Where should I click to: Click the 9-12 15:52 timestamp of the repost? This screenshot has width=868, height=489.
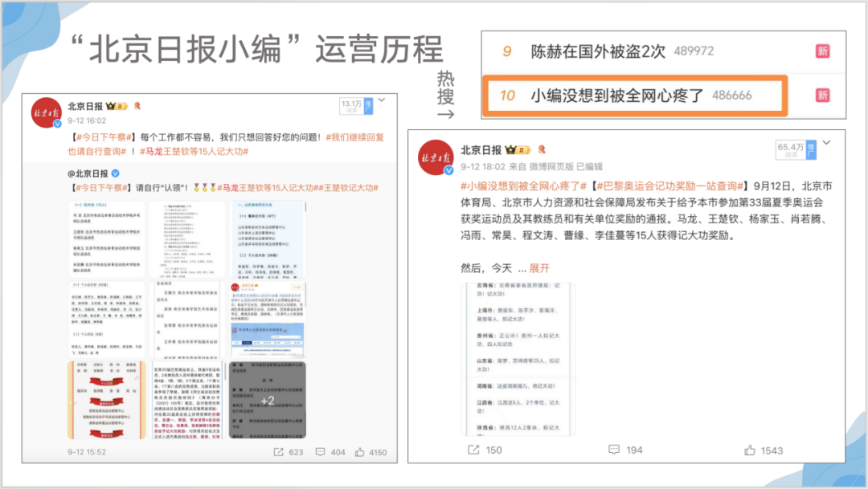tap(87, 452)
